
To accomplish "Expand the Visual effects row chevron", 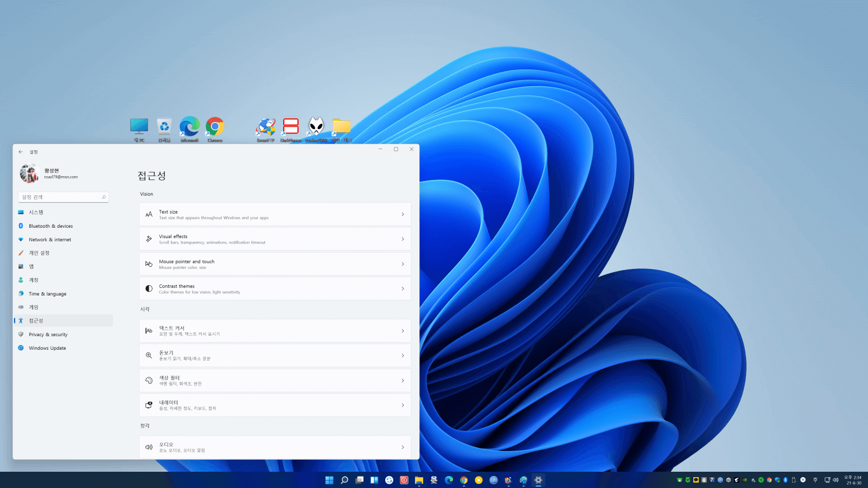I will [403, 239].
